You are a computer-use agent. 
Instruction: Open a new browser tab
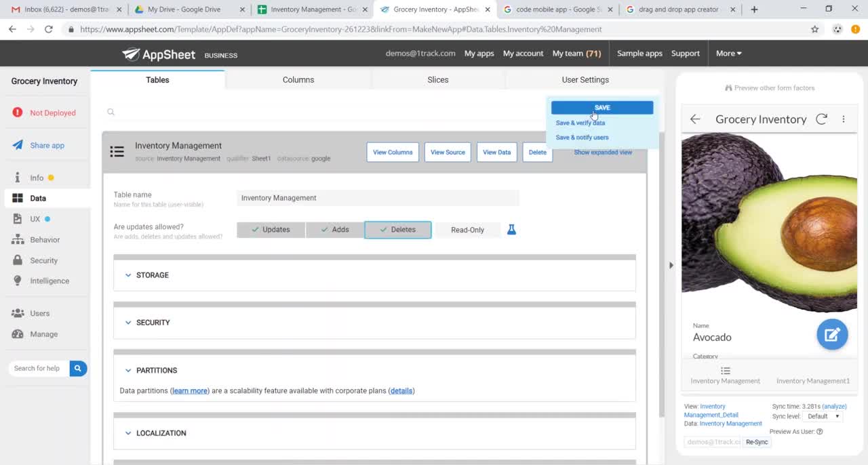pos(754,9)
